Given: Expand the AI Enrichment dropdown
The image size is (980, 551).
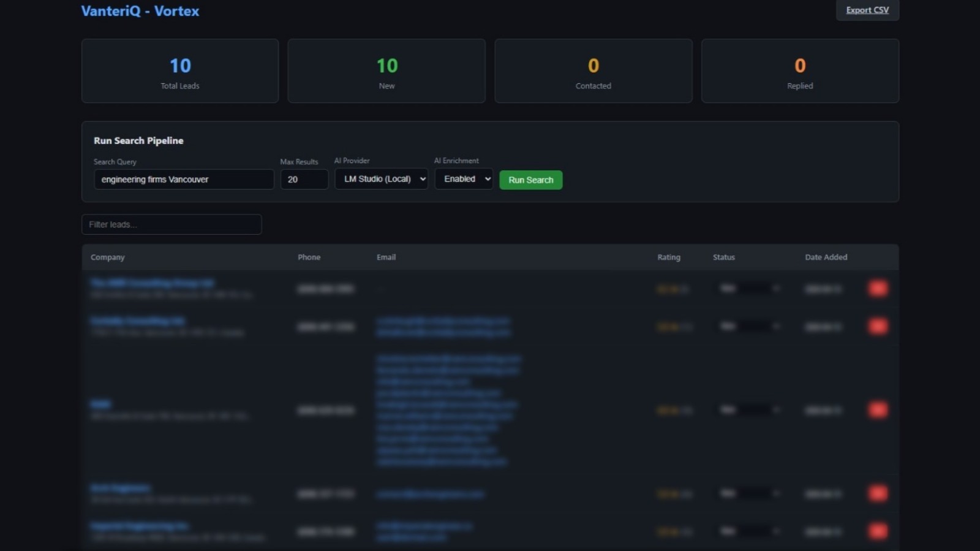Looking at the screenshot, I should (x=464, y=179).
